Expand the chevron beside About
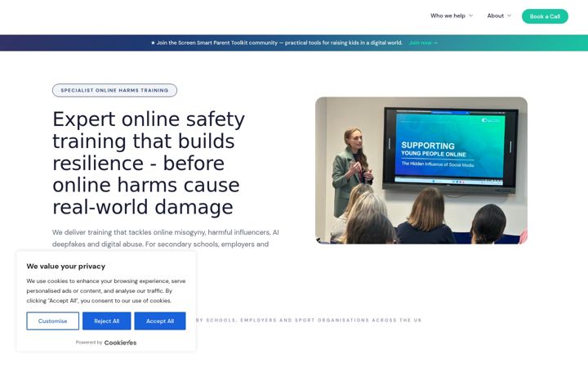Viewport: 588px width, 368px height. (x=509, y=16)
